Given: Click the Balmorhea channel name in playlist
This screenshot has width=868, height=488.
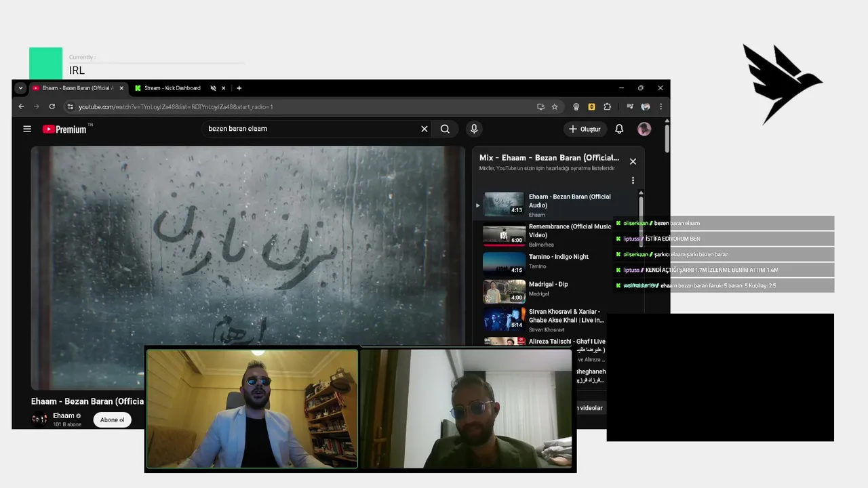Looking at the screenshot, I should click(541, 245).
